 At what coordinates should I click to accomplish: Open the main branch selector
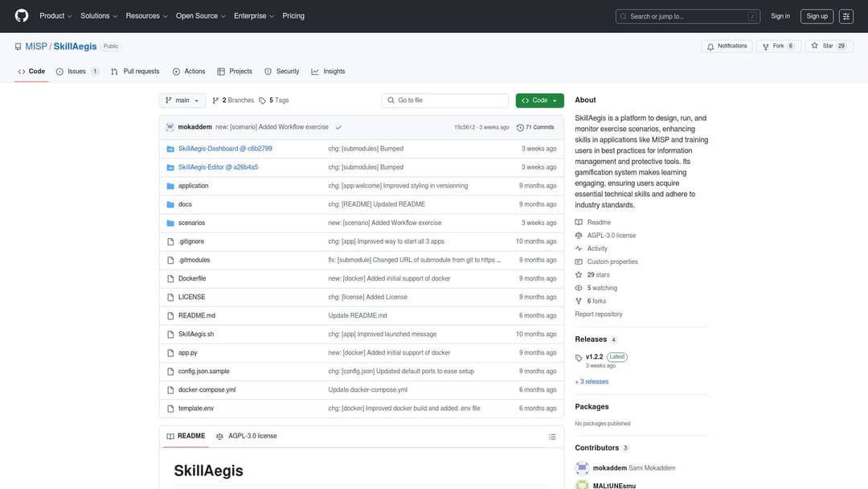182,101
